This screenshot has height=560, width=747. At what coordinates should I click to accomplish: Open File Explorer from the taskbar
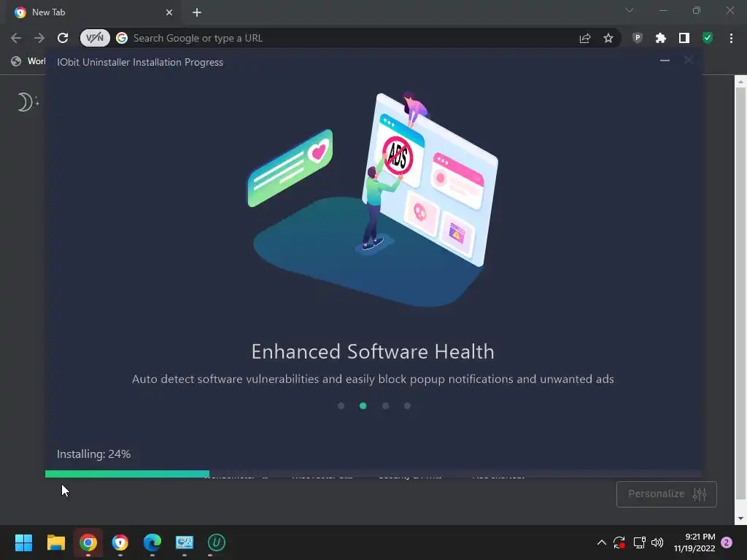pyautogui.click(x=55, y=542)
